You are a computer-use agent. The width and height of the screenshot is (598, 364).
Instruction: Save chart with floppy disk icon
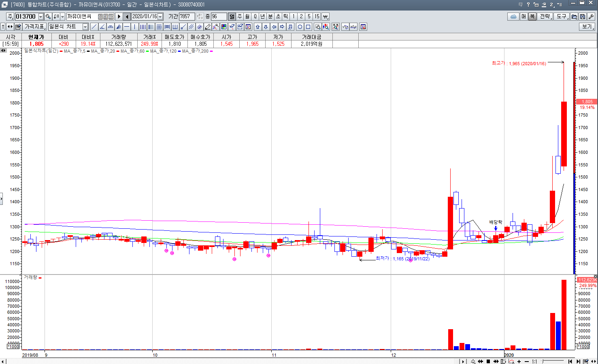click(582, 17)
